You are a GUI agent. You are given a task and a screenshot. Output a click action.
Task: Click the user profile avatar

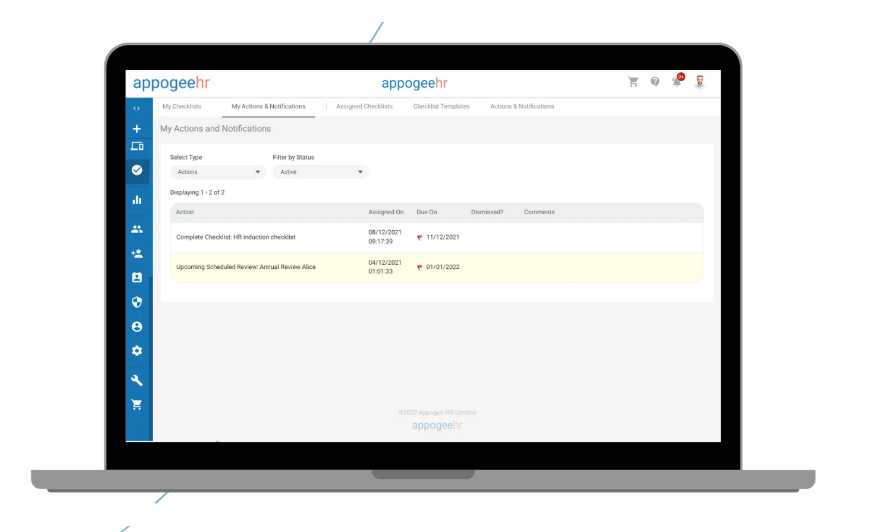(700, 82)
